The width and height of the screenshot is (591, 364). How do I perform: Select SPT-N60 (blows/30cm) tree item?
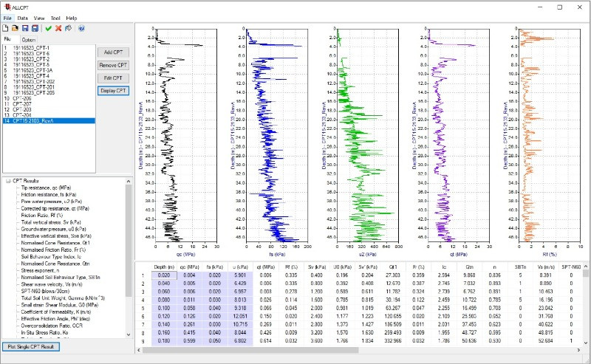45,292
